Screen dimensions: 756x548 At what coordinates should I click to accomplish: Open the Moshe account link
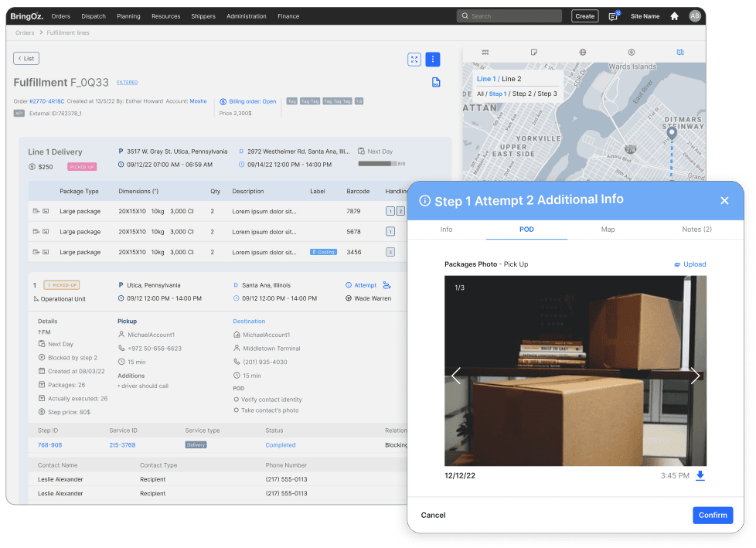[198, 101]
